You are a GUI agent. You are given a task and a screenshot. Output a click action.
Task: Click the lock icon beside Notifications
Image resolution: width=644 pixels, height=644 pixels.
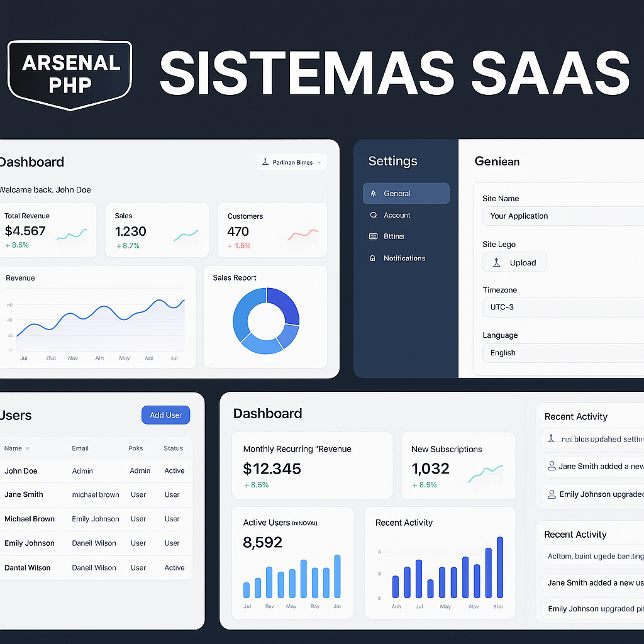click(x=373, y=258)
